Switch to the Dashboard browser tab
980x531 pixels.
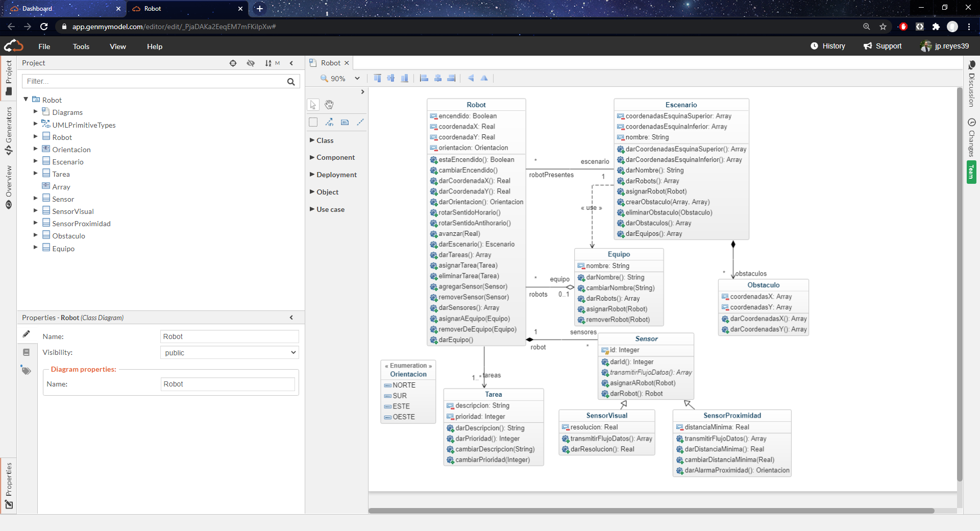[37, 9]
